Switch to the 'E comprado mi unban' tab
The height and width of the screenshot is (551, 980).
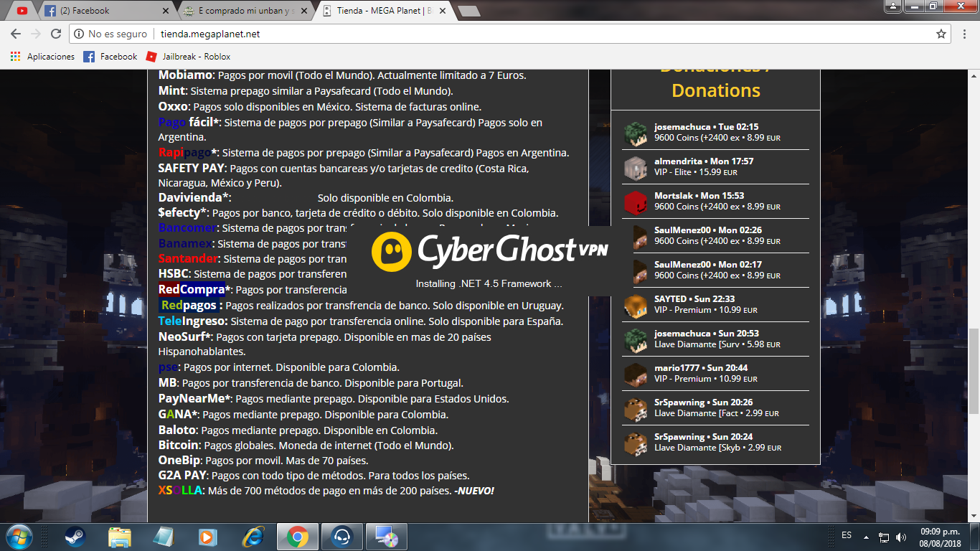coord(245,11)
